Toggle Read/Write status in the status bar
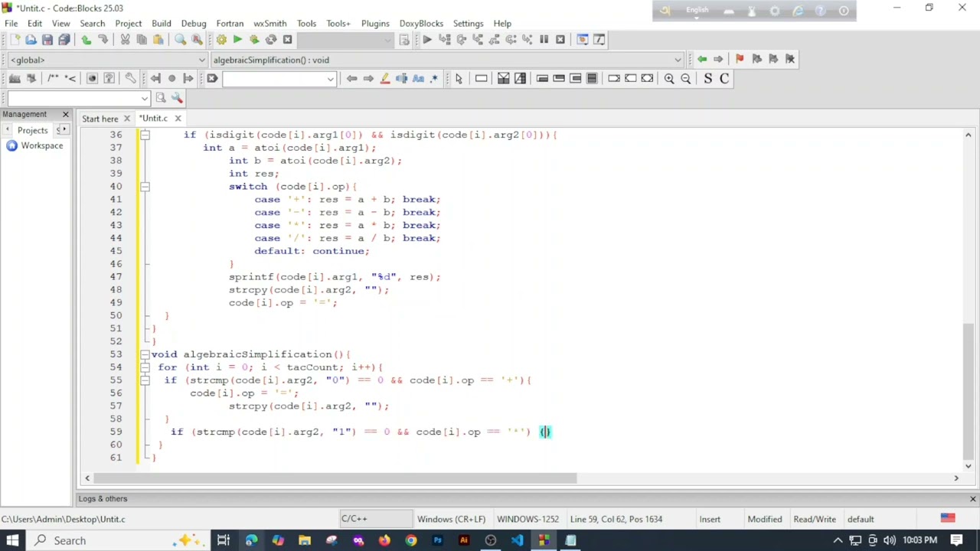980x551 pixels. (x=815, y=519)
